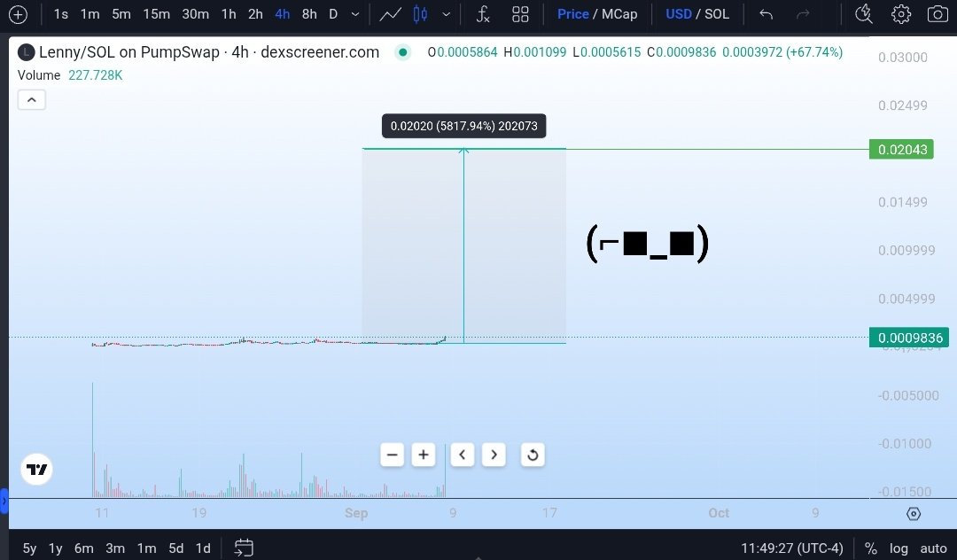957x560 pixels.
Task: Select the 2h timeframe
Action: (255, 14)
